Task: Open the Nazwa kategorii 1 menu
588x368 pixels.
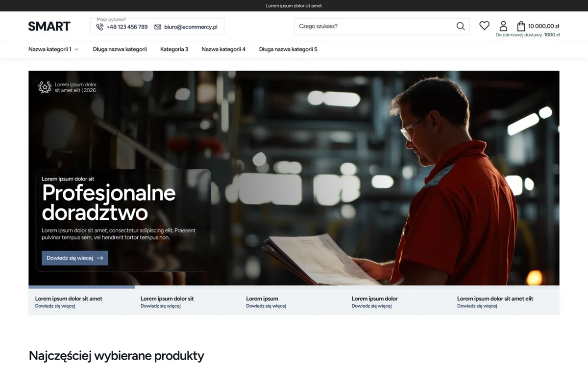Action: 53,49
